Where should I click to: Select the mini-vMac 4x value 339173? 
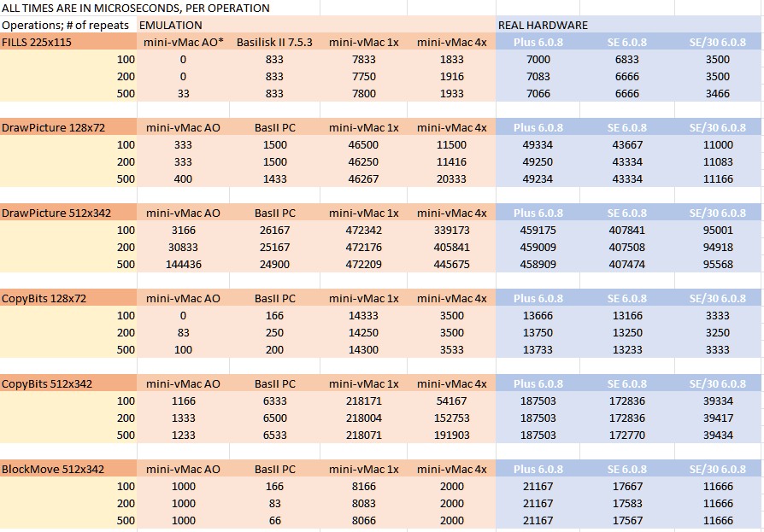pyautogui.click(x=452, y=231)
